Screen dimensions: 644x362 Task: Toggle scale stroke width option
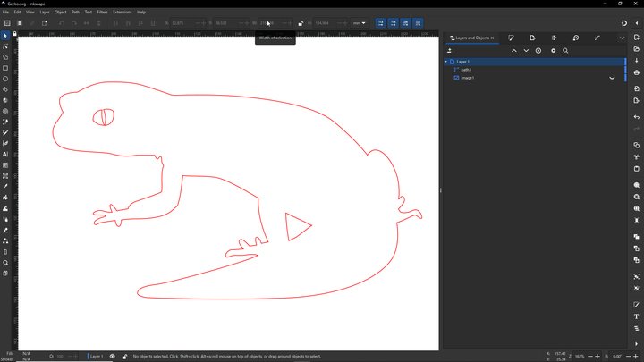(381, 23)
